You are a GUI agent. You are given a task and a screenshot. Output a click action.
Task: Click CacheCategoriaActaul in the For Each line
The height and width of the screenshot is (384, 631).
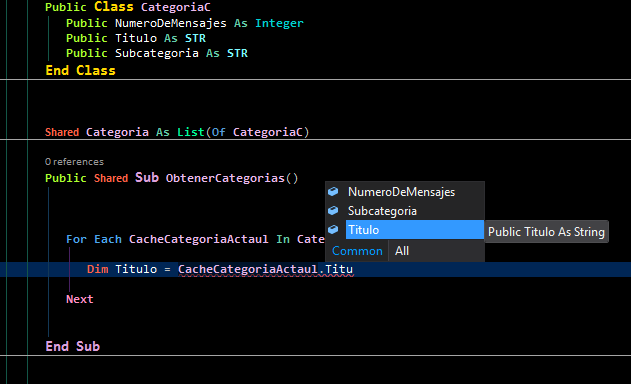click(198, 239)
